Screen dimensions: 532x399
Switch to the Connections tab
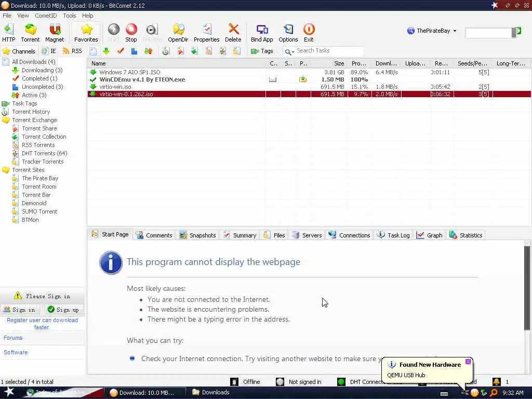point(350,235)
